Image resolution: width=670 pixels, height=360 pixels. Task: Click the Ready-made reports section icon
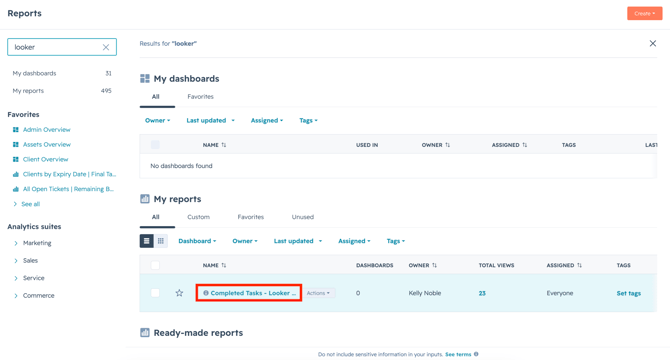click(145, 333)
